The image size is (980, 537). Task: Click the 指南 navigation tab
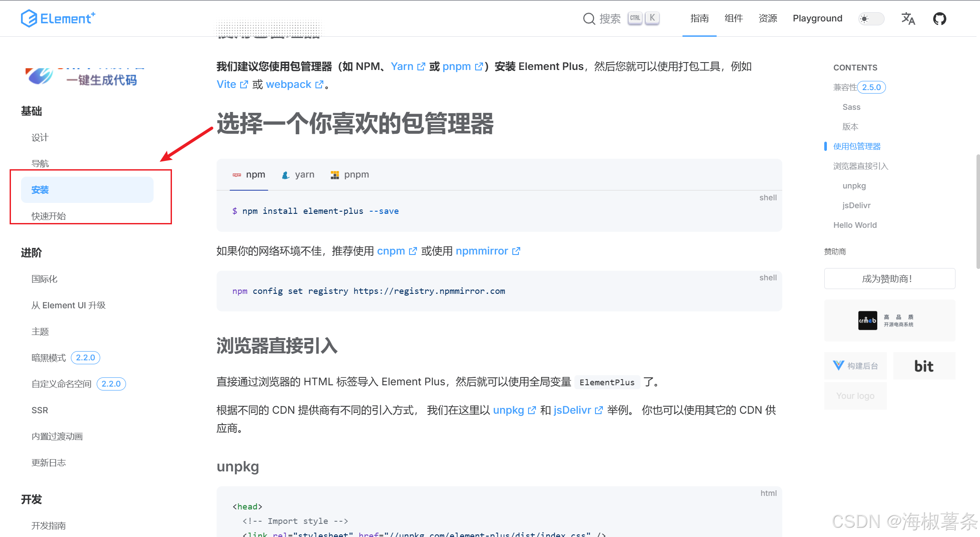(699, 18)
